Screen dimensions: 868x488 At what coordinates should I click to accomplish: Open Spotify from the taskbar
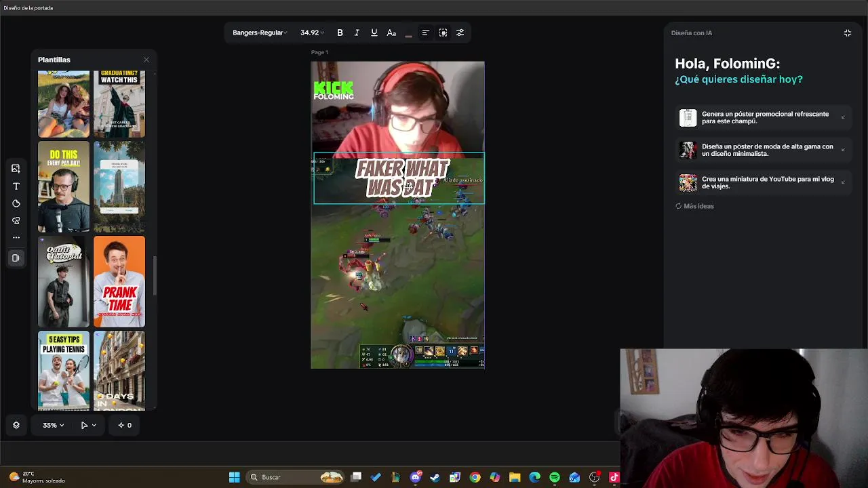[555, 477]
